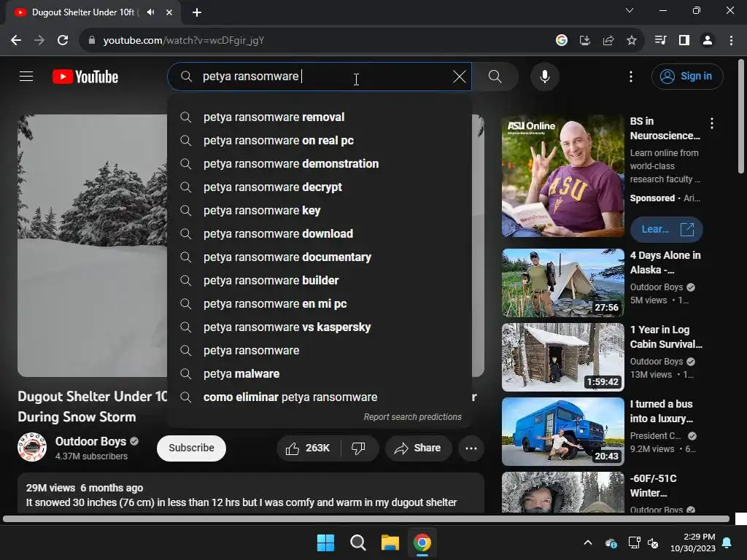747x560 pixels.
Task: Open Windows taskbar search
Action: coord(357,542)
